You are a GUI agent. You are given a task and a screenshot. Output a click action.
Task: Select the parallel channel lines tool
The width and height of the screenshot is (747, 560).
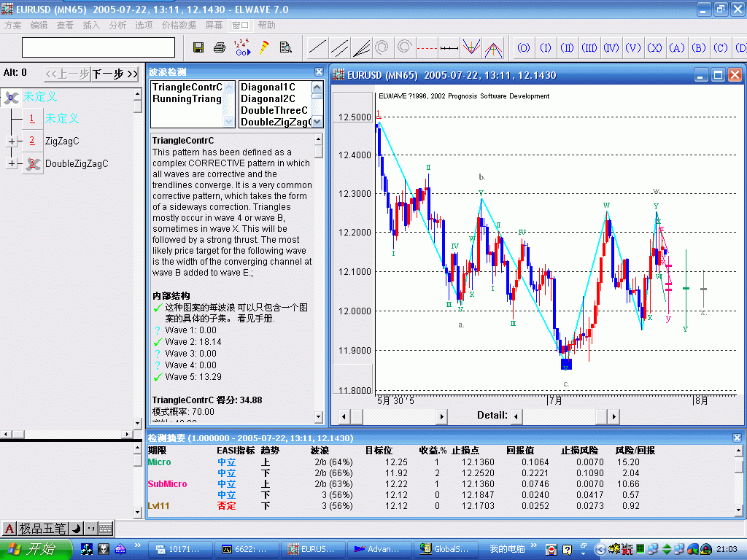pos(339,48)
